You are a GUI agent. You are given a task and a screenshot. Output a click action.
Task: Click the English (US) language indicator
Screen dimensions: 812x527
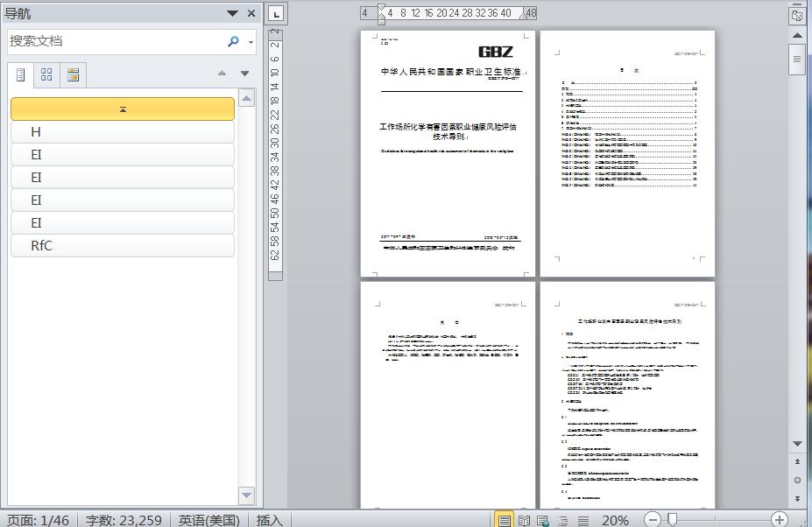(x=208, y=520)
